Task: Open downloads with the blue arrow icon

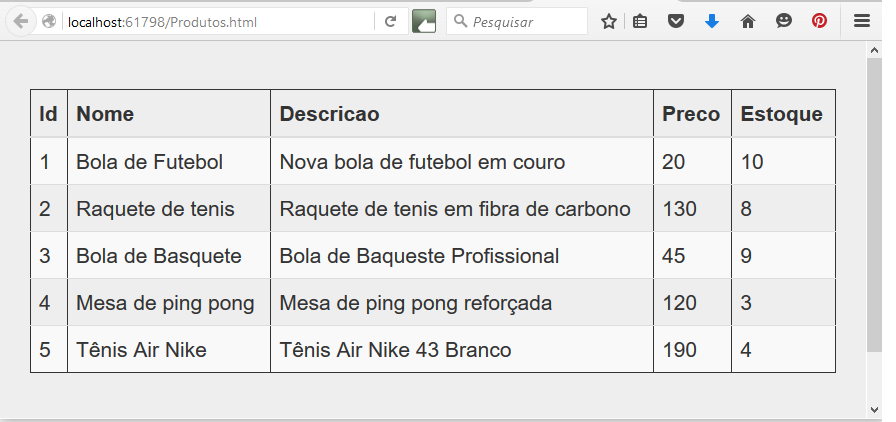Action: tap(711, 22)
